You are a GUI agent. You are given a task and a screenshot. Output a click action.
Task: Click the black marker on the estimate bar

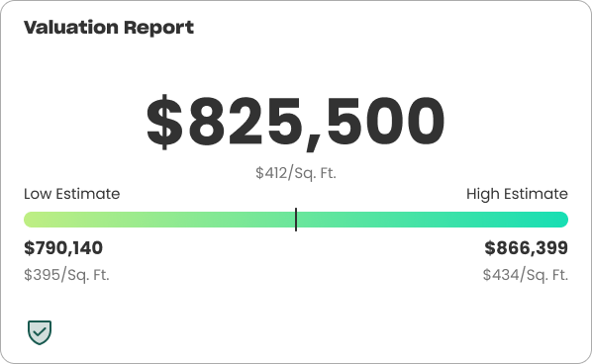coord(296,220)
